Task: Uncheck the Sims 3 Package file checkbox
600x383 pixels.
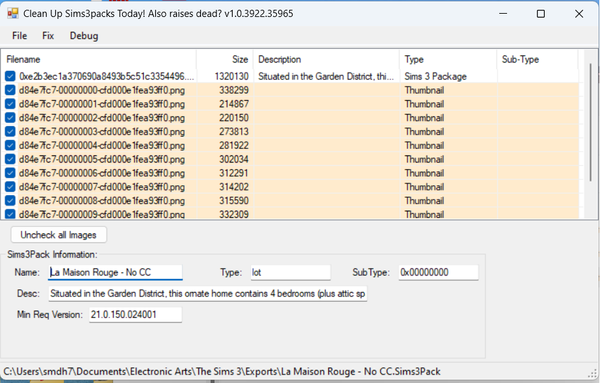Action: (x=10, y=76)
